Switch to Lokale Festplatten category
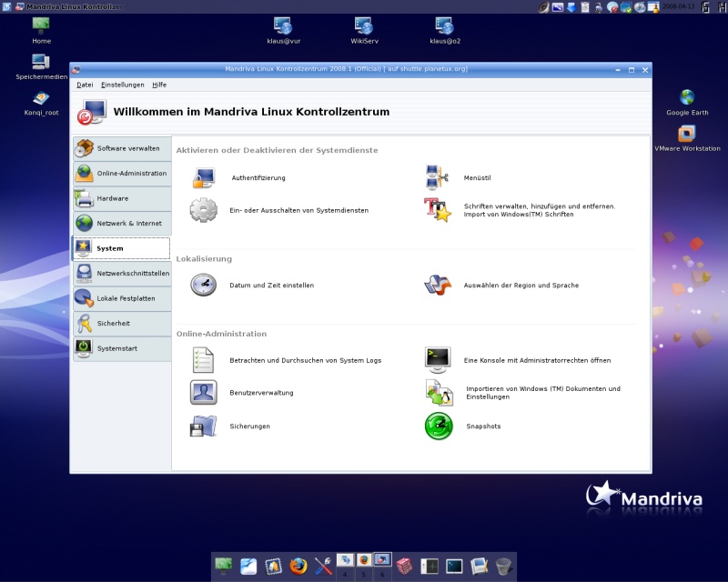The height and width of the screenshot is (582, 728). 122,298
